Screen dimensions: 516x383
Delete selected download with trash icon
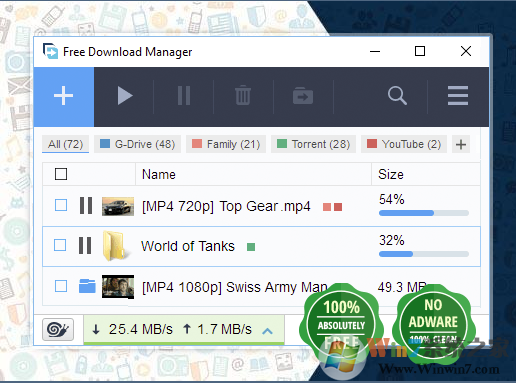pos(243,95)
